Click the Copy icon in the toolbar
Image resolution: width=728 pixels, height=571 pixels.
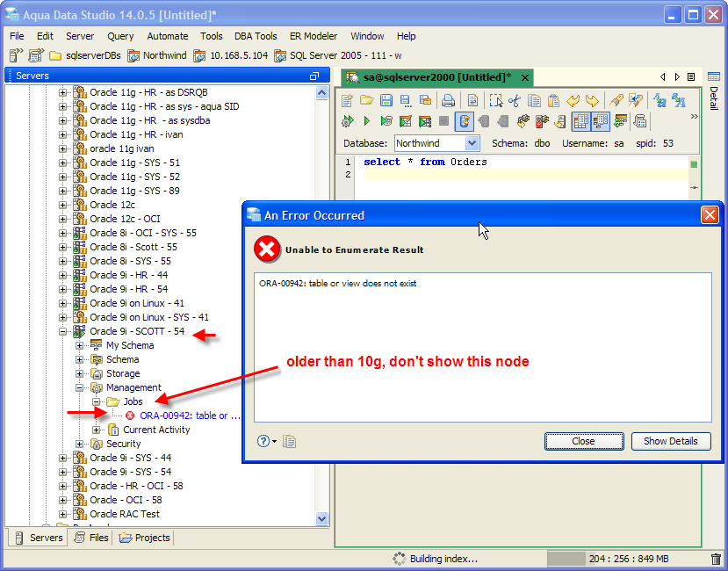pos(534,100)
